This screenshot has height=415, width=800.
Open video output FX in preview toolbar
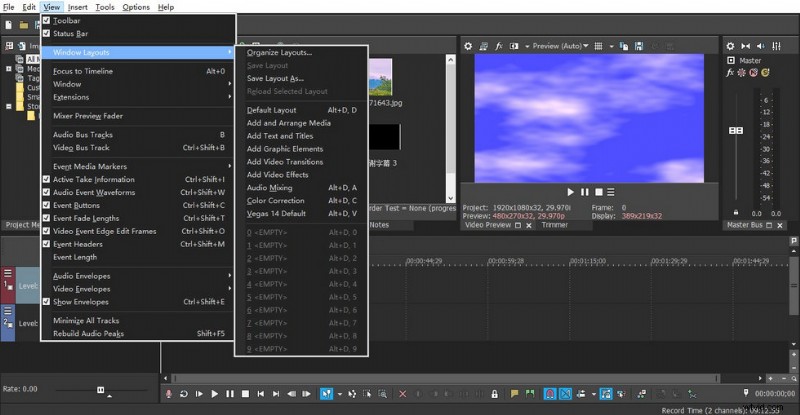pyautogui.click(x=498, y=46)
